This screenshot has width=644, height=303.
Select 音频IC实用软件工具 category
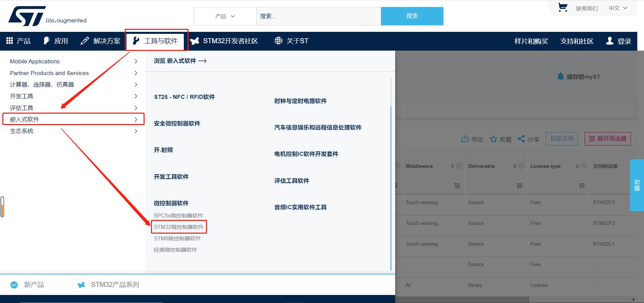point(301,207)
